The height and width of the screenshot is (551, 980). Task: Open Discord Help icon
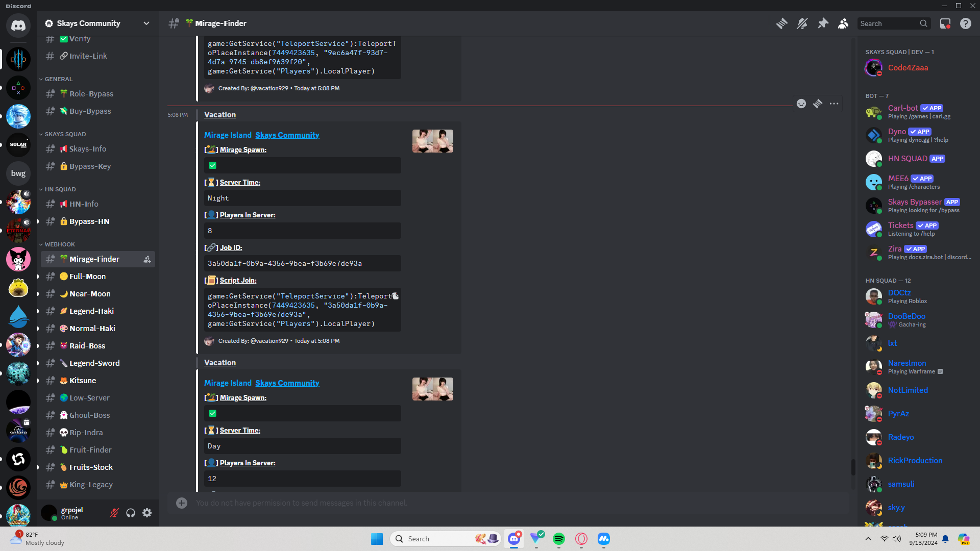click(966, 23)
